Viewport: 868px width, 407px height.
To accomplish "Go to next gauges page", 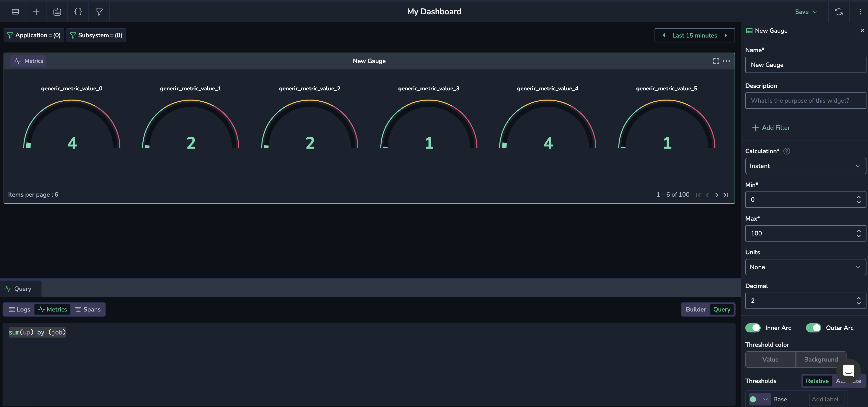I will [x=716, y=195].
